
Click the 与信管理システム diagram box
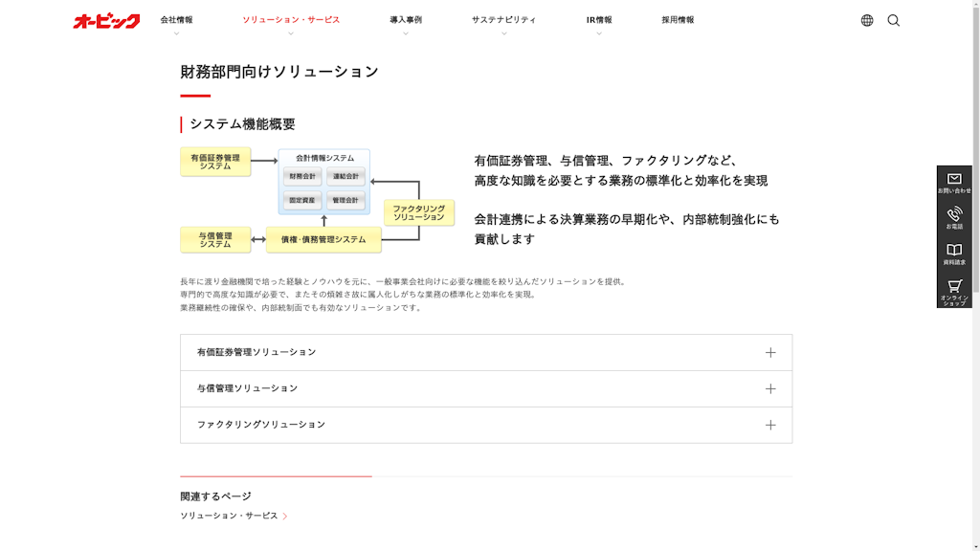coord(214,239)
